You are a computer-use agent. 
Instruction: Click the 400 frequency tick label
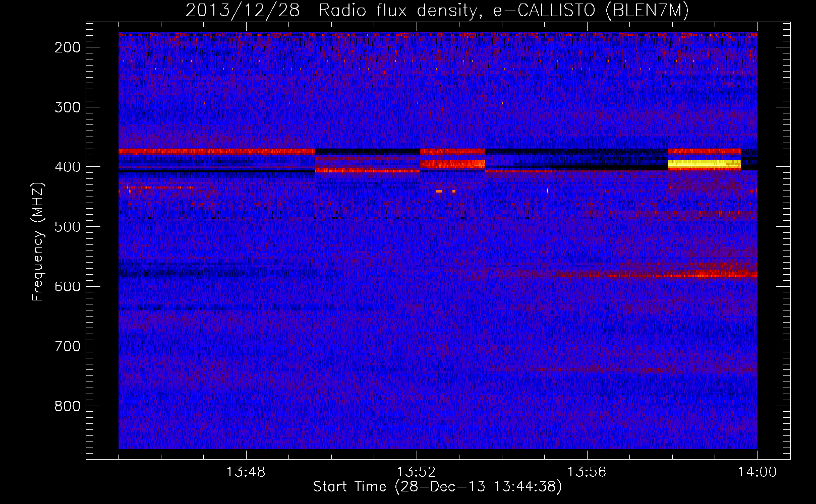[67, 167]
